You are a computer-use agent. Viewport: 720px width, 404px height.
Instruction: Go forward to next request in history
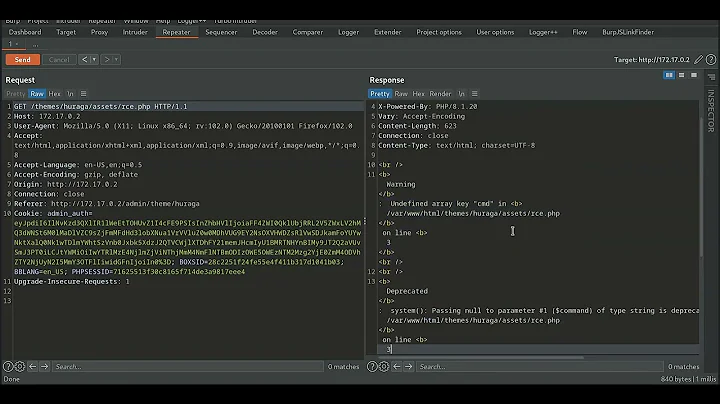[x=107, y=60]
